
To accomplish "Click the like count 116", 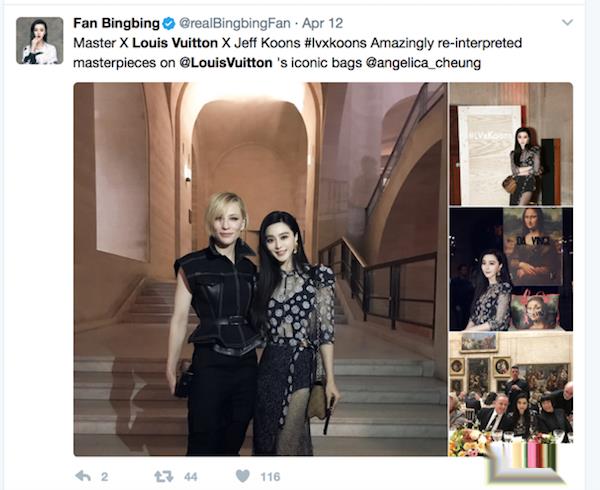I will [x=271, y=477].
